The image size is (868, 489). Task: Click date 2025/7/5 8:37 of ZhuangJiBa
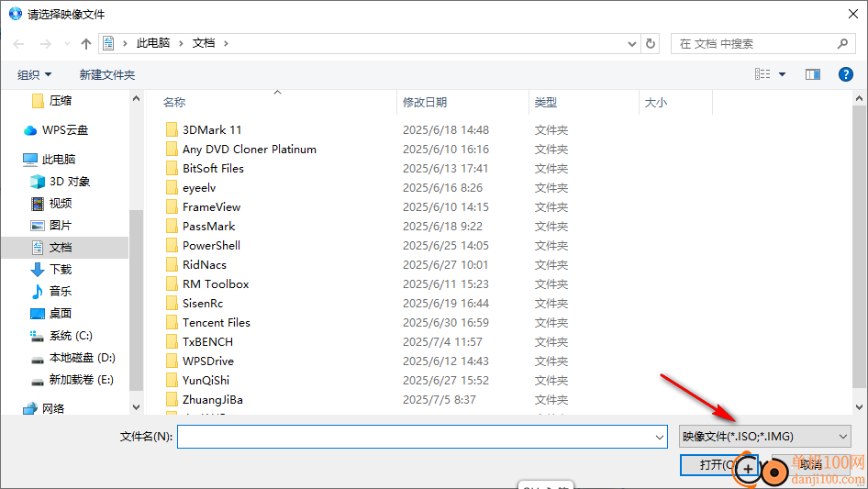439,400
